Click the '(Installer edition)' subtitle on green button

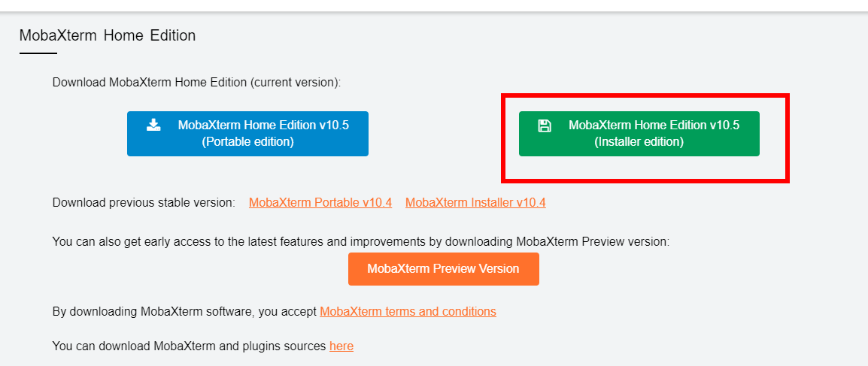(639, 142)
